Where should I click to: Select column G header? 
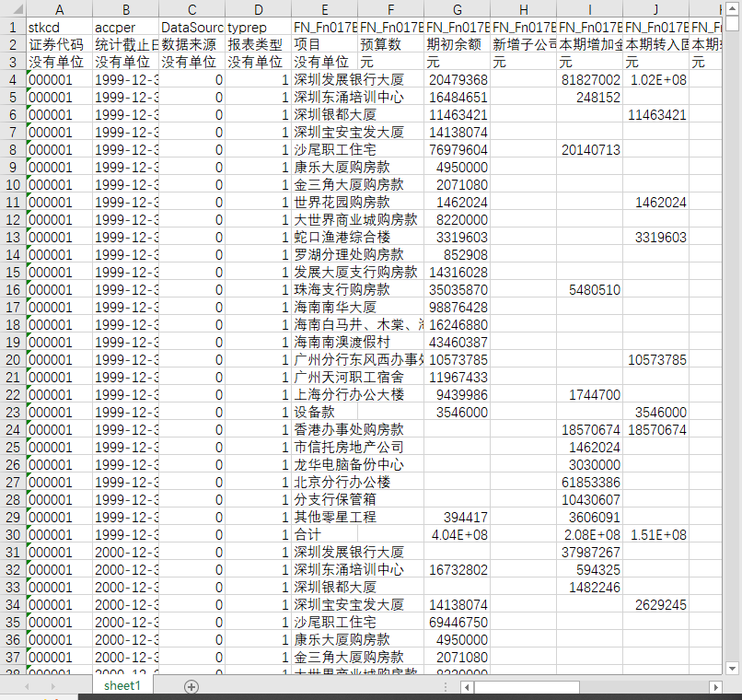(x=457, y=9)
